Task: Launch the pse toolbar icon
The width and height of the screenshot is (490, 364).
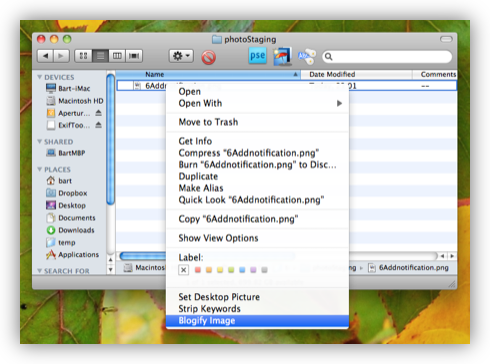Action: click(x=257, y=56)
